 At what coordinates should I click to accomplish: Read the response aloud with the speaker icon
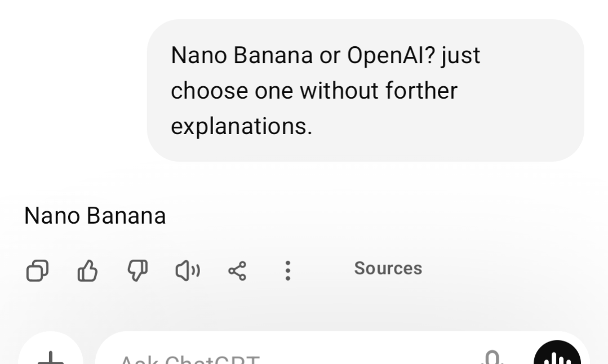click(187, 272)
